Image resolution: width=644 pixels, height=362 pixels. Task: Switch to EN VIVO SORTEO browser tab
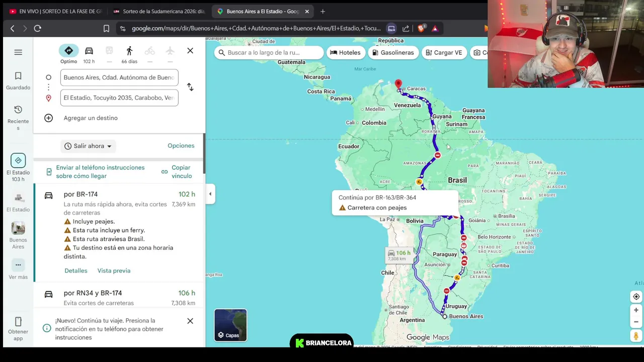[55, 11]
